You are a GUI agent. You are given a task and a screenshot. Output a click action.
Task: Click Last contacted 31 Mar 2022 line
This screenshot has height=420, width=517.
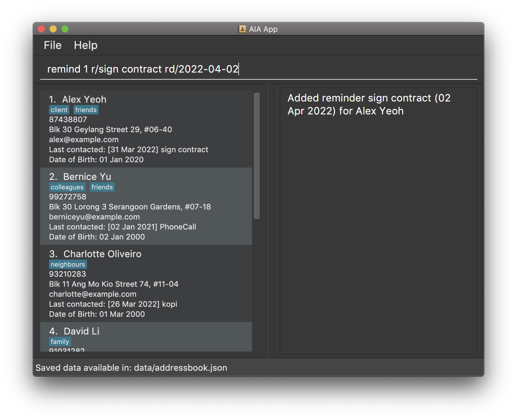[129, 150]
